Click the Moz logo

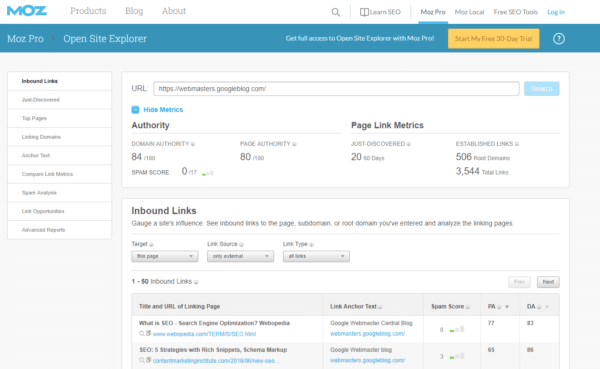[x=27, y=11]
